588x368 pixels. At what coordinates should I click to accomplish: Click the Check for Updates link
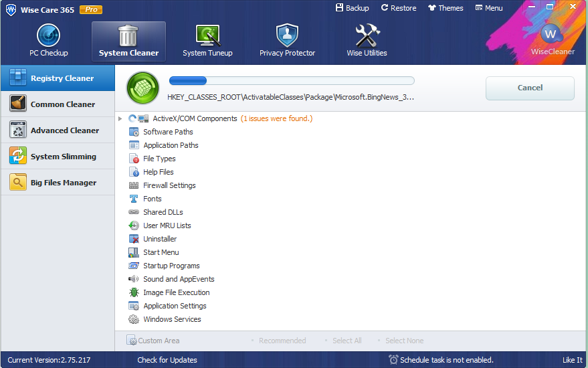coord(167,360)
